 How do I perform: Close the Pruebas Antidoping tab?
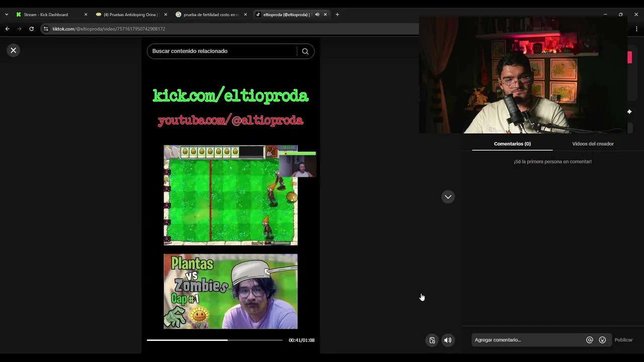(x=166, y=15)
